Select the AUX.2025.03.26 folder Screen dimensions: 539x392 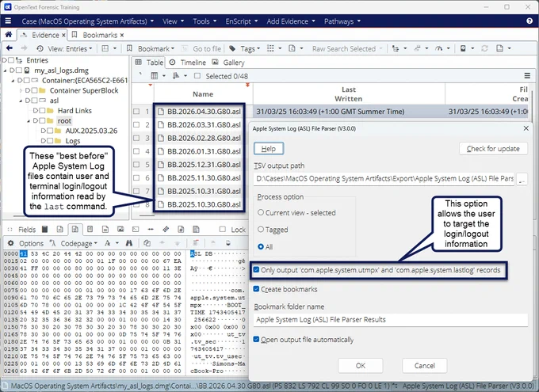[x=91, y=131]
